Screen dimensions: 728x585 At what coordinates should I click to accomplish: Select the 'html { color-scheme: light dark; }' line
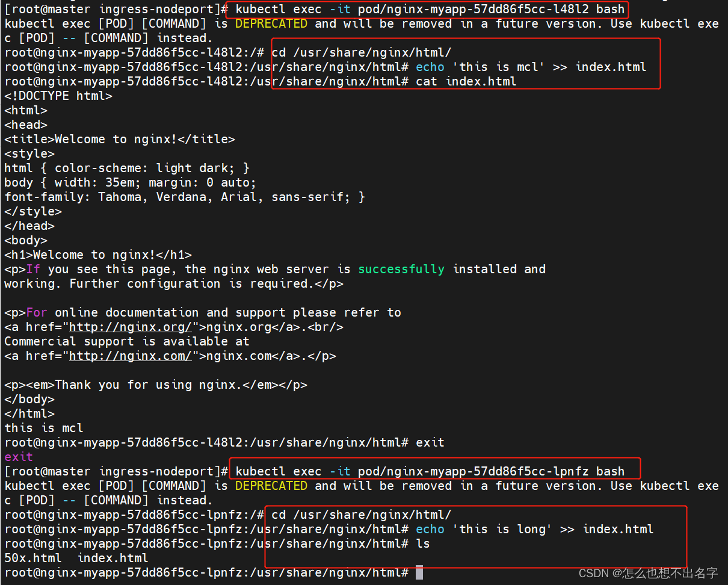[x=127, y=168]
